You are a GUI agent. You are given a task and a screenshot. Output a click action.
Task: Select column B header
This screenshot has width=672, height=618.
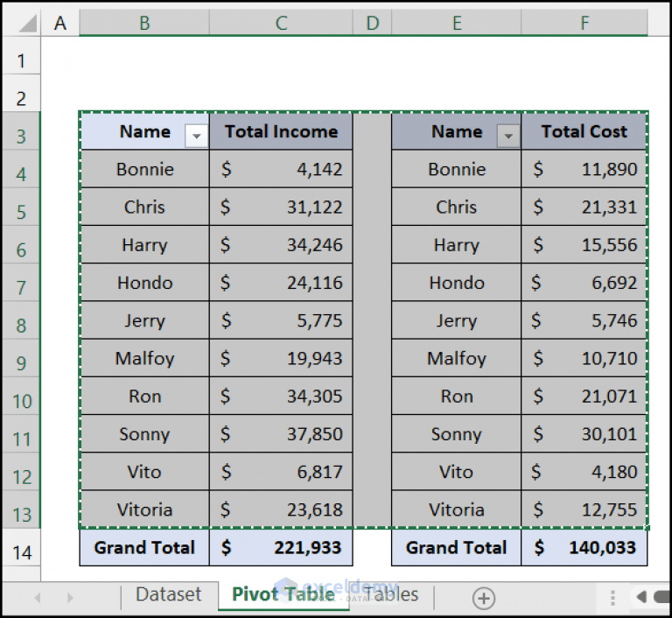point(144,23)
